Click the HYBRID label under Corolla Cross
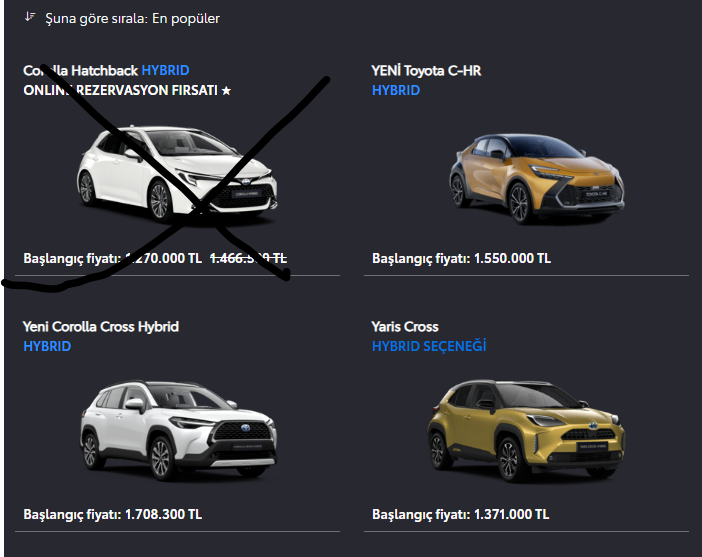This screenshot has height=557, width=702. coord(47,347)
